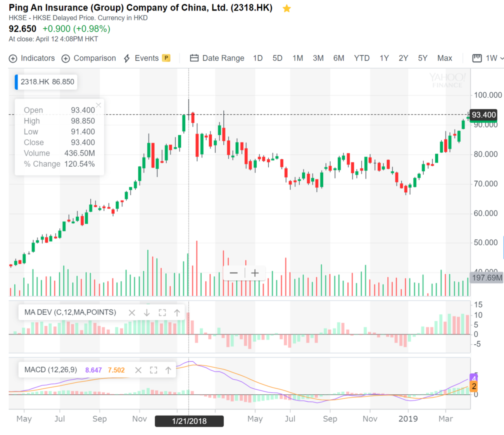Click the Volume 436.50M value
Viewport: 504px width, 435px height.
coord(79,153)
